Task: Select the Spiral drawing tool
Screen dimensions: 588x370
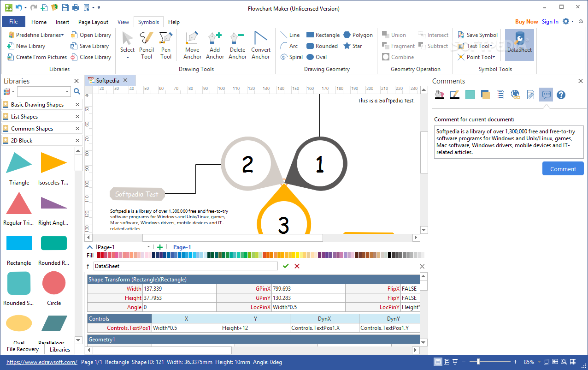Action: tap(292, 57)
